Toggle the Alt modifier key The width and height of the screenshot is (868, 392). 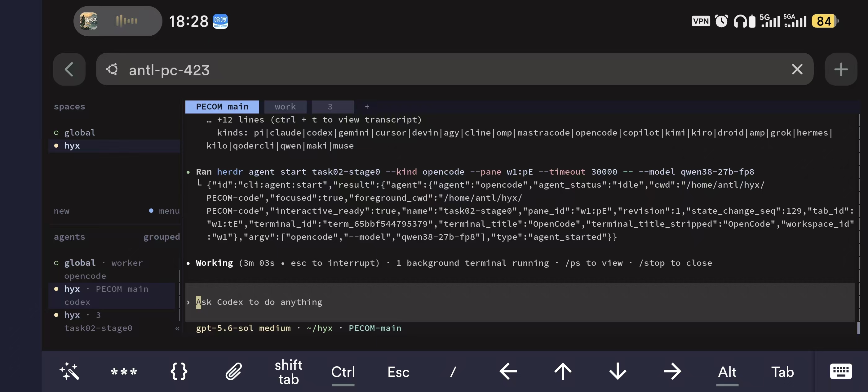tap(727, 372)
